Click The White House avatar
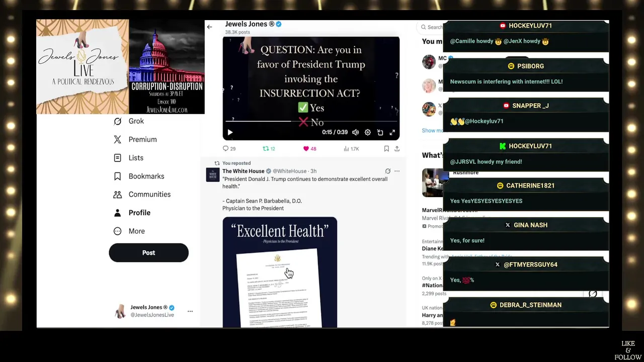The height and width of the screenshot is (362, 644). [212, 174]
